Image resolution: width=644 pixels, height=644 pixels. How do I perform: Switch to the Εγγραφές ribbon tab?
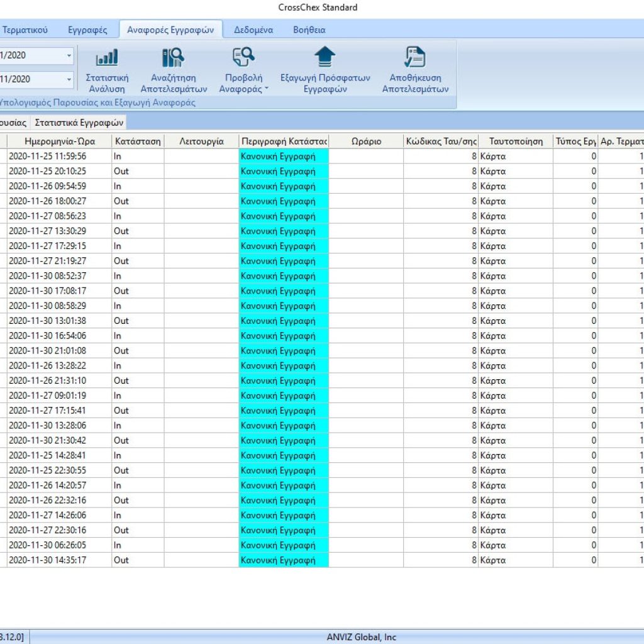coord(87,30)
